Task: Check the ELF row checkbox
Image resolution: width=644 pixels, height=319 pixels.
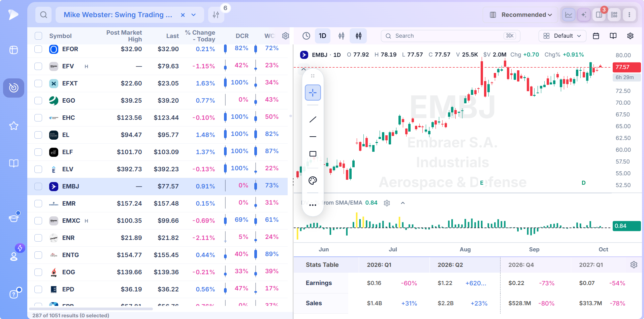Action: coord(38,152)
